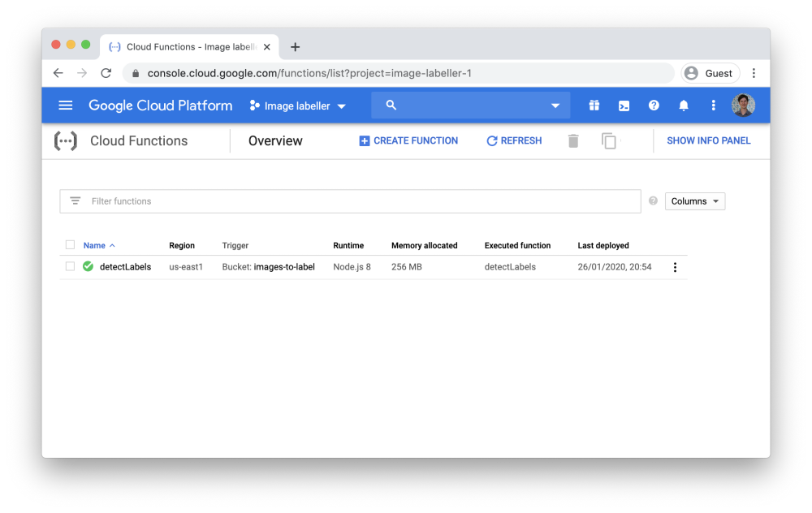Click the gift free trial icon
This screenshot has width=812, height=513.
pos(594,106)
